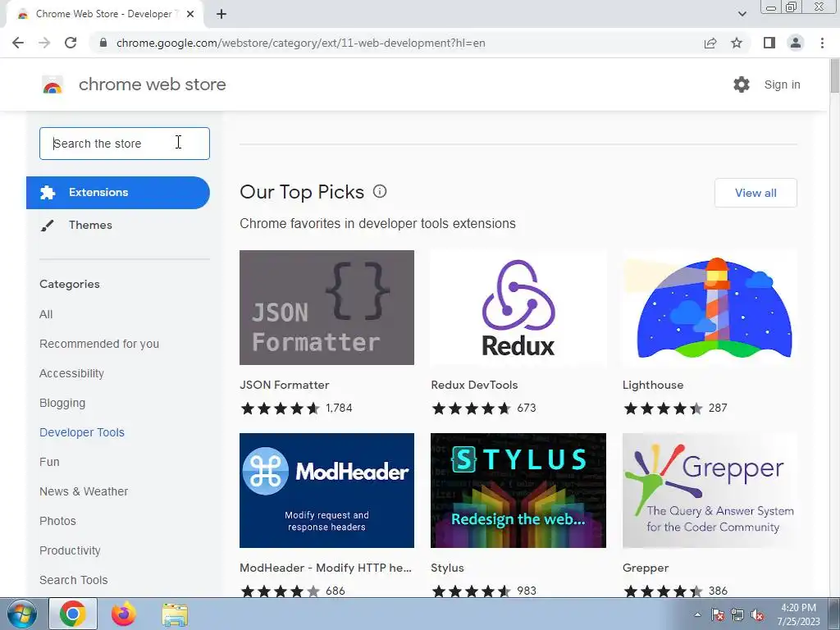Select the Themes sidebar tab

click(x=118, y=225)
